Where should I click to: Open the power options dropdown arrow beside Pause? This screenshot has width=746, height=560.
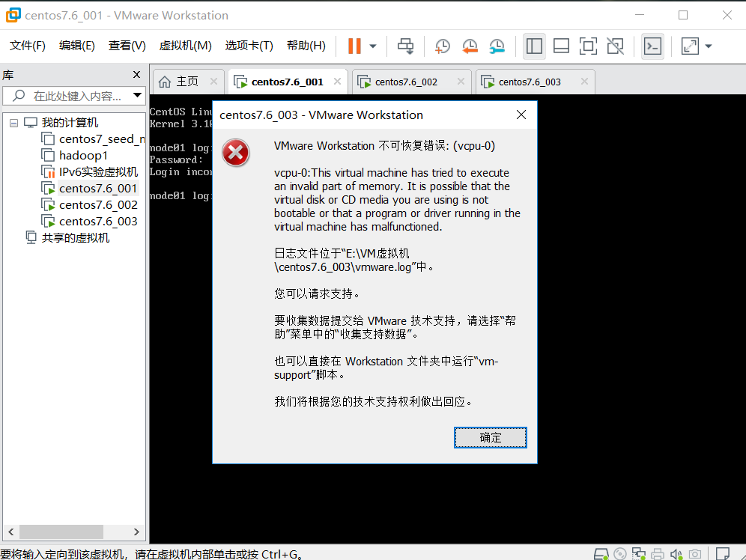373,46
